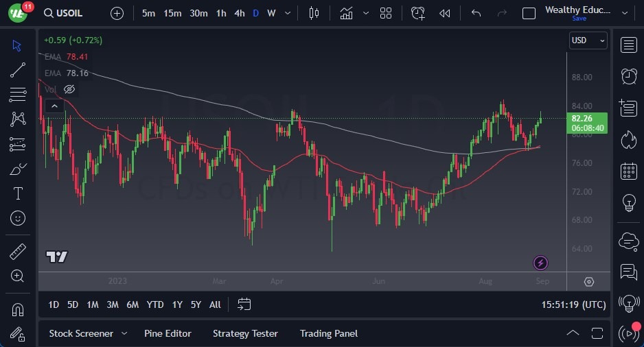The height and width of the screenshot is (347, 644).
Task: Click the bar replay rewind icon
Action: point(445,13)
